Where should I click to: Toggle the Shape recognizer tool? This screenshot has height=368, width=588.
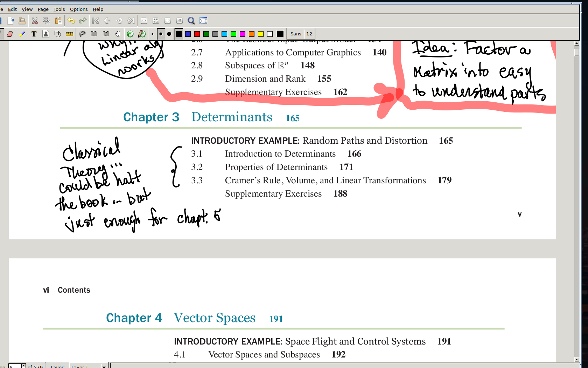point(58,34)
